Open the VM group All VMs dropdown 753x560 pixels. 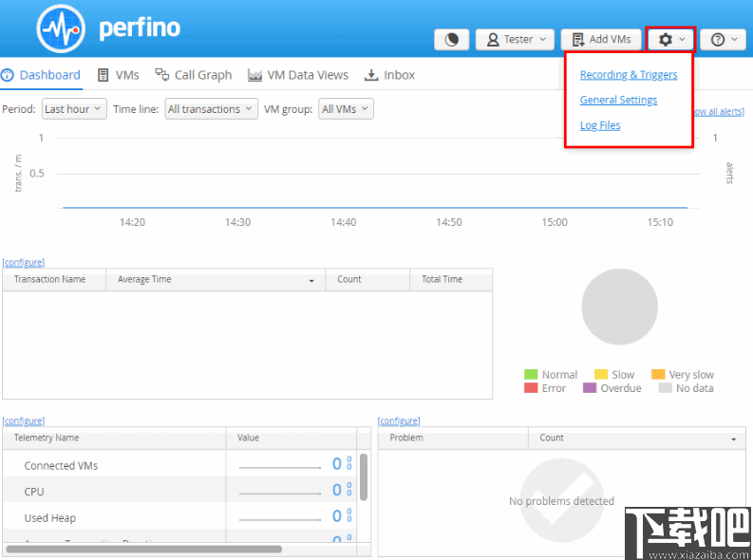[346, 109]
